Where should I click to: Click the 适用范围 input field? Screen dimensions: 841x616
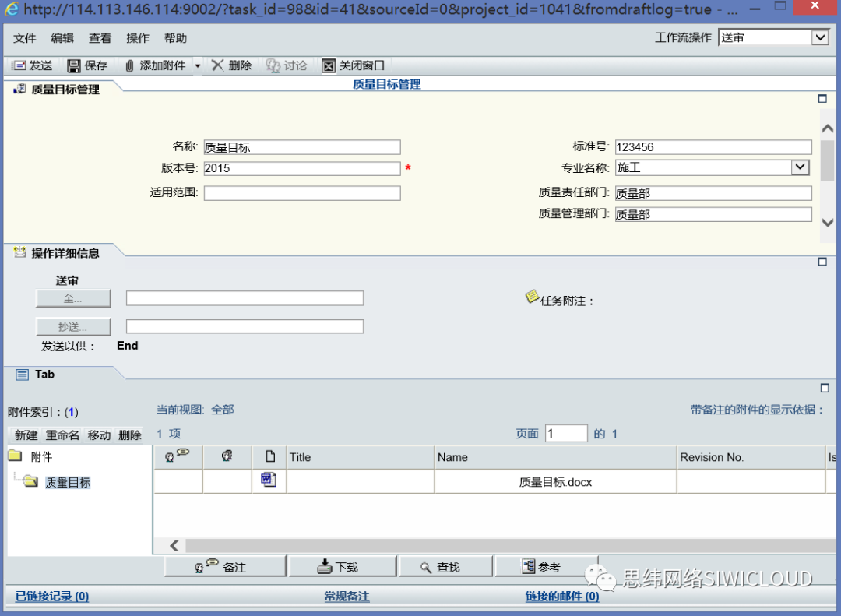(302, 193)
